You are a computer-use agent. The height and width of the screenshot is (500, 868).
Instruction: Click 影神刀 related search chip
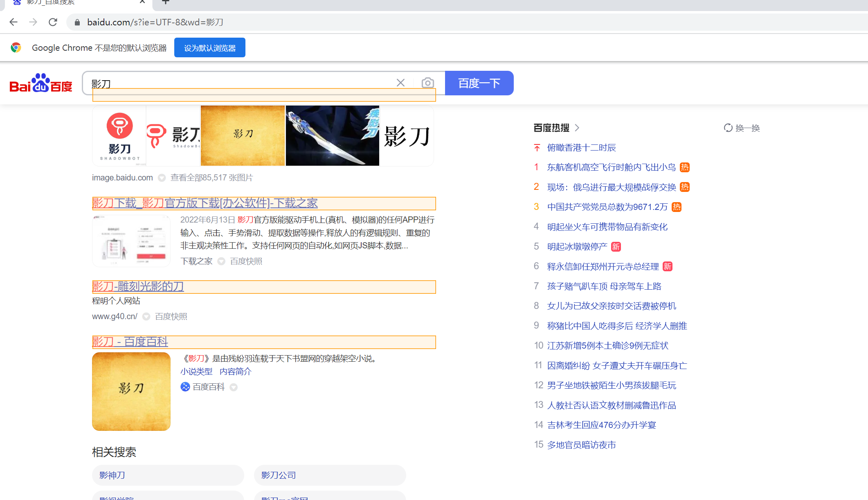168,475
